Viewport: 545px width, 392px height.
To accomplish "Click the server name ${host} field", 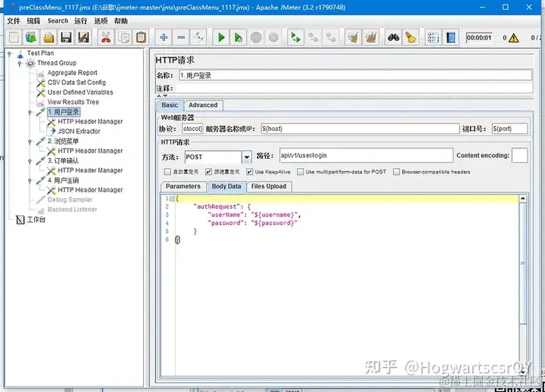I will click(360, 129).
